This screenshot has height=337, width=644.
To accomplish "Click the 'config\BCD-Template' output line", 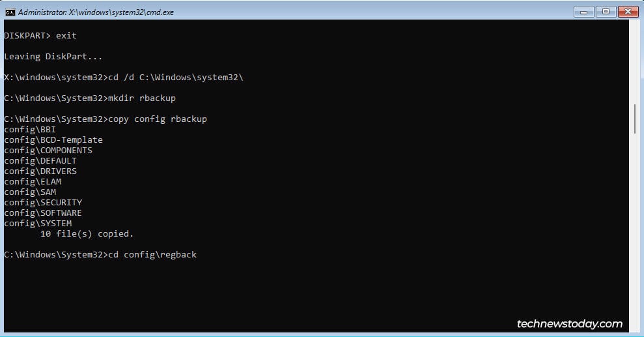I will tap(53, 139).
